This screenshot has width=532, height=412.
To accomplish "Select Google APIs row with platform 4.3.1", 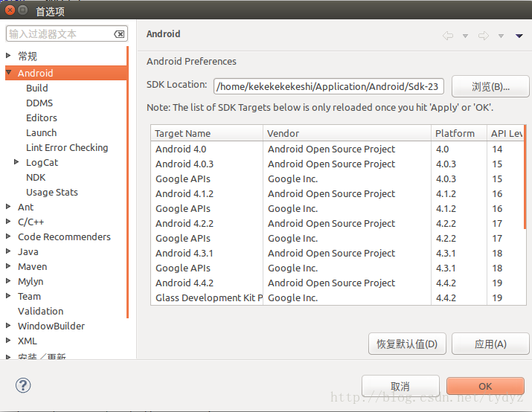I will 338,268.
